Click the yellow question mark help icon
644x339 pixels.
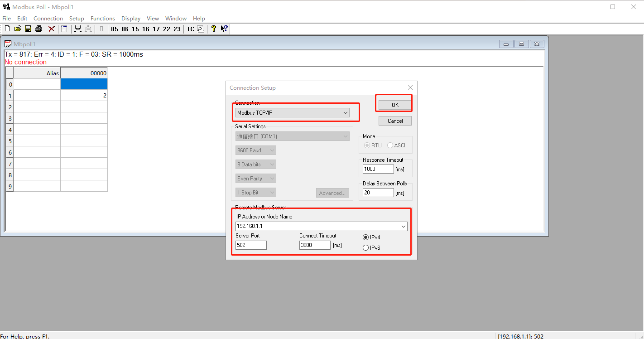(214, 29)
